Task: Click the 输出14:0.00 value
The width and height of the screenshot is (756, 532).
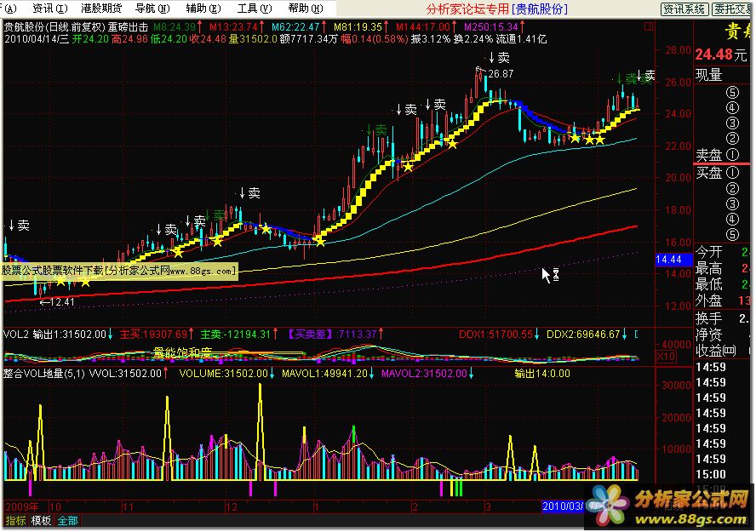Action: (542, 374)
